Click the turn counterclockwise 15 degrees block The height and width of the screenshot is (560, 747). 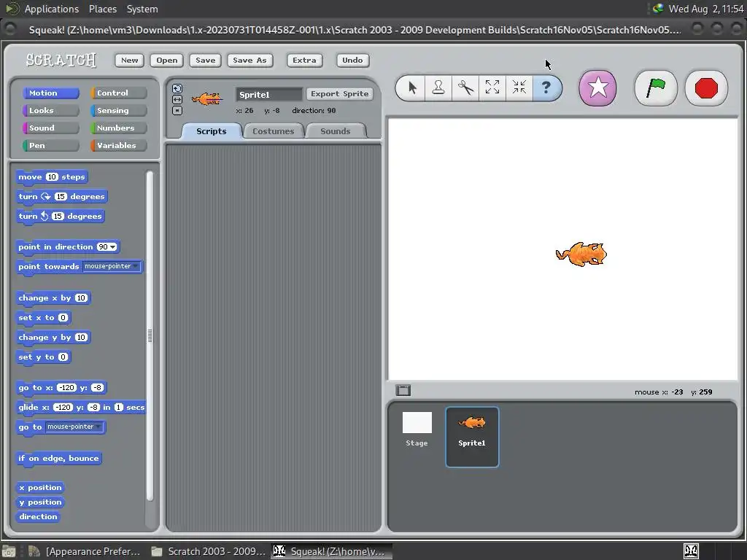click(60, 216)
